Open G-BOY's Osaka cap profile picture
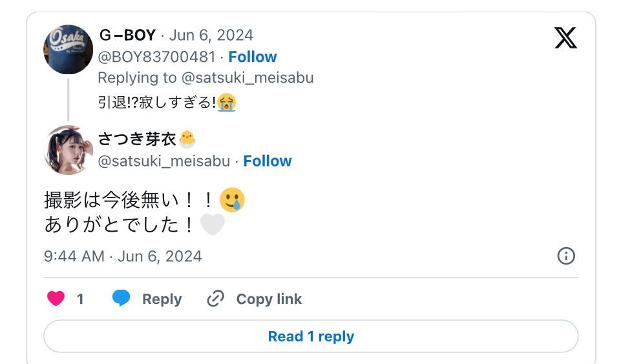 [x=68, y=50]
